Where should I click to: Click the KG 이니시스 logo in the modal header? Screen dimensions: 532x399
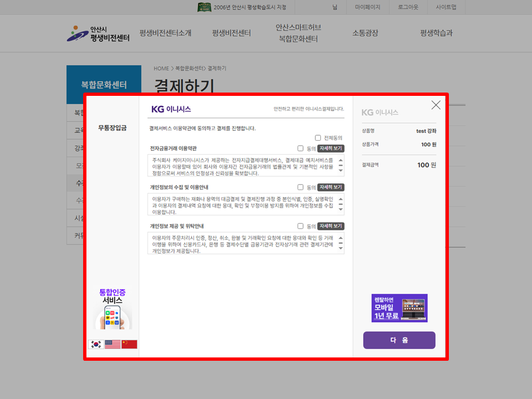[x=172, y=109]
